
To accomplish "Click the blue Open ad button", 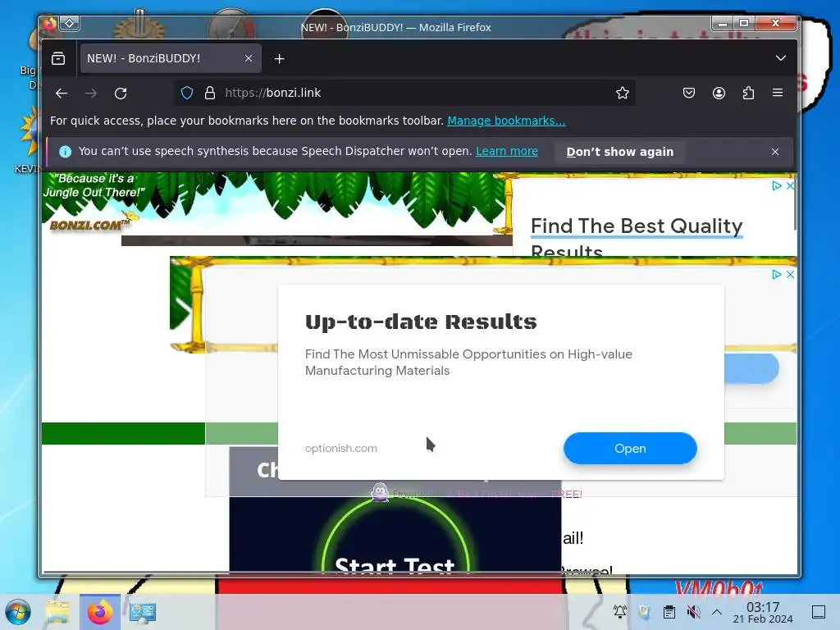I will [x=630, y=449].
